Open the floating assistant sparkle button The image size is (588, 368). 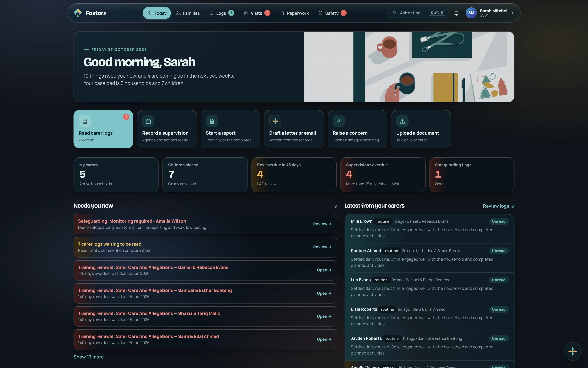click(572, 351)
